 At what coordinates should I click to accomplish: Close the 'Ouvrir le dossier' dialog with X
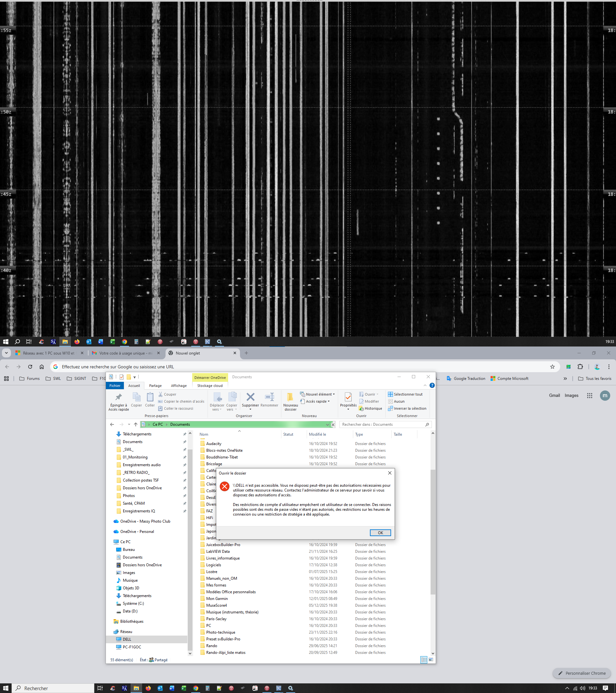[389, 473]
